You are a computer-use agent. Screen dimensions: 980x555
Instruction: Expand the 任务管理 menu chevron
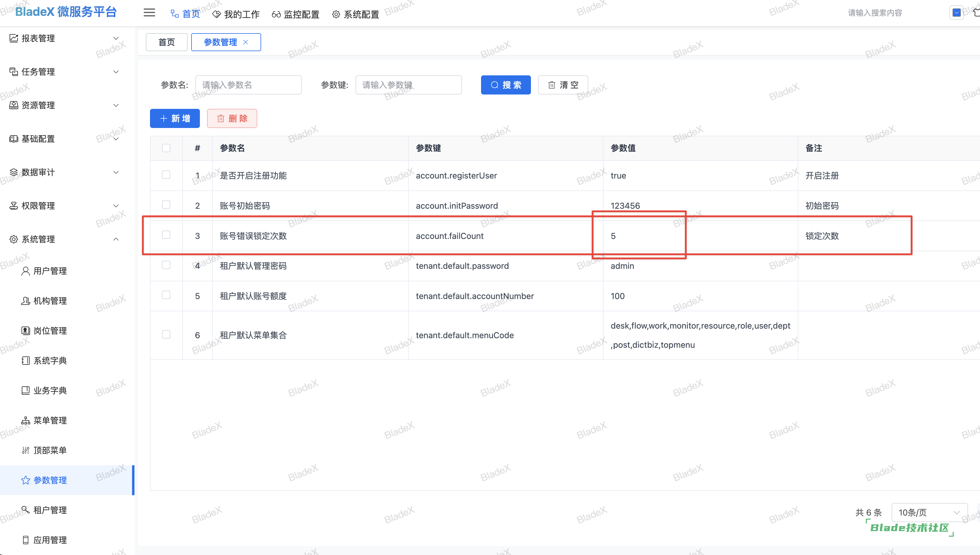click(x=116, y=72)
